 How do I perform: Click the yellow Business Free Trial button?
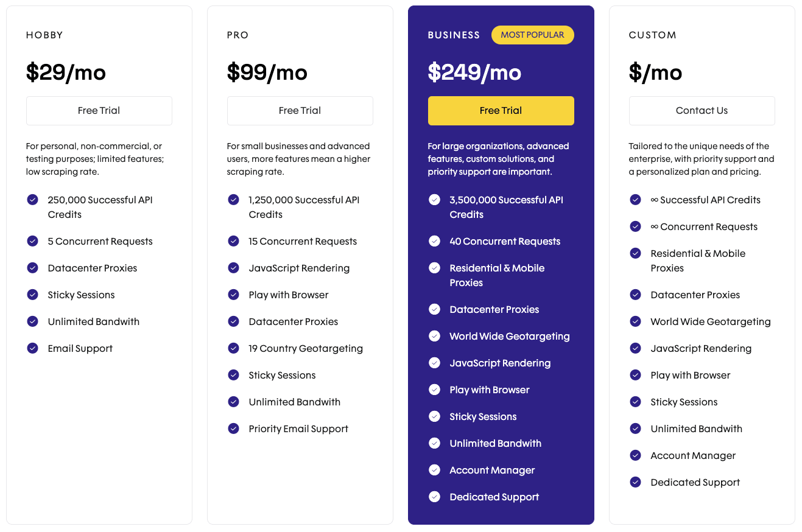(501, 111)
